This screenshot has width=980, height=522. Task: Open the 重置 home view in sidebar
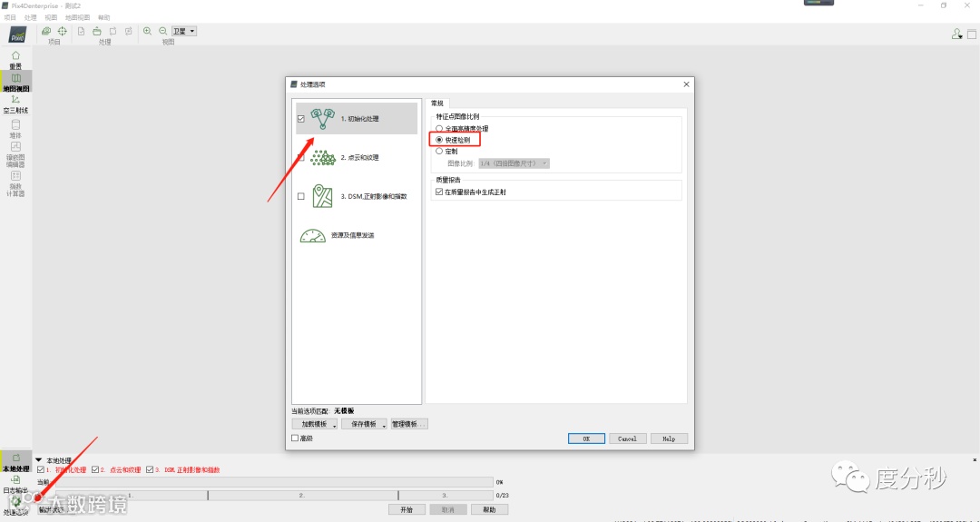(x=15, y=59)
